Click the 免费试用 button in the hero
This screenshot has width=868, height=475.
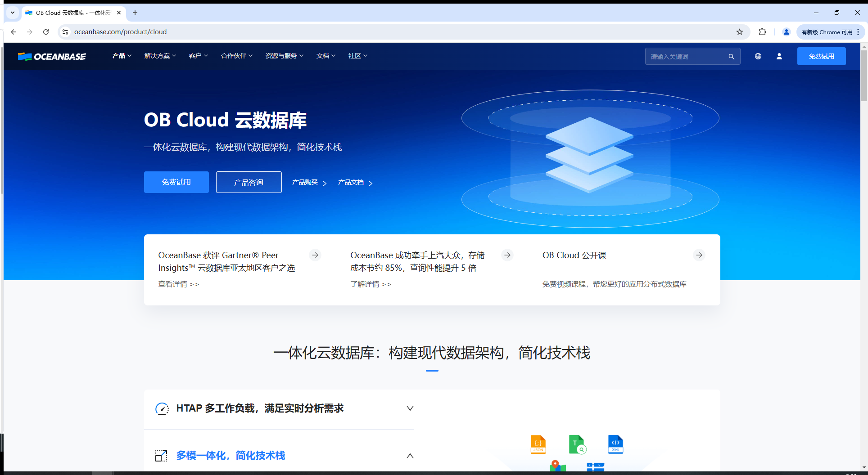[176, 182]
